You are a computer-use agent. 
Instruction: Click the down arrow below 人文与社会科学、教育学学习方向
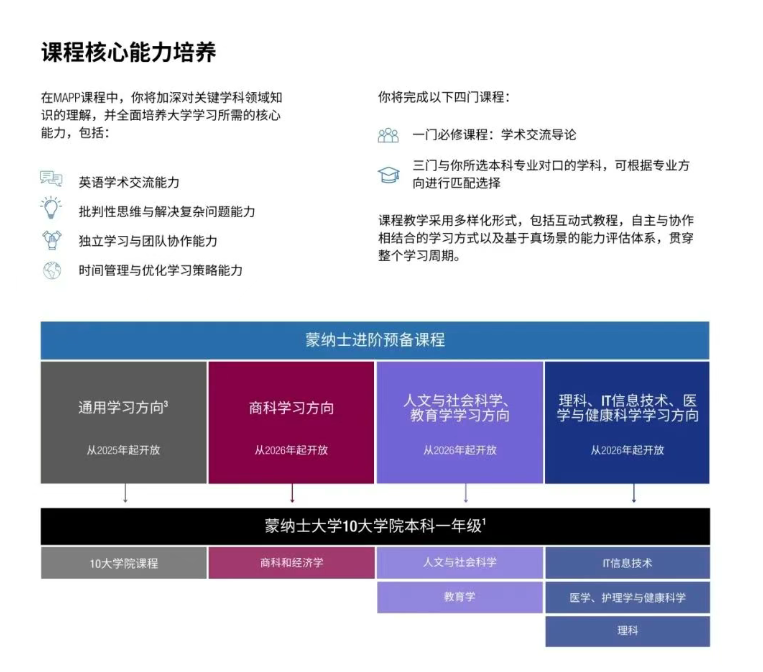click(x=466, y=494)
